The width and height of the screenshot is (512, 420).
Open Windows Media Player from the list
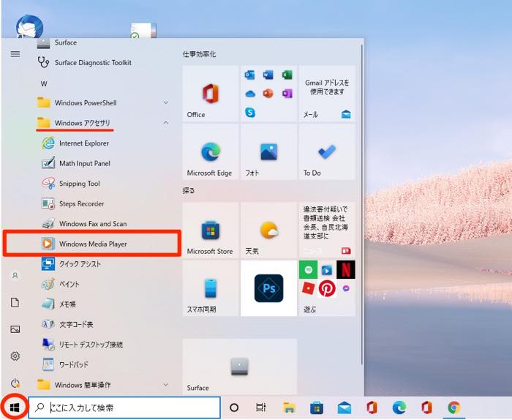92,244
